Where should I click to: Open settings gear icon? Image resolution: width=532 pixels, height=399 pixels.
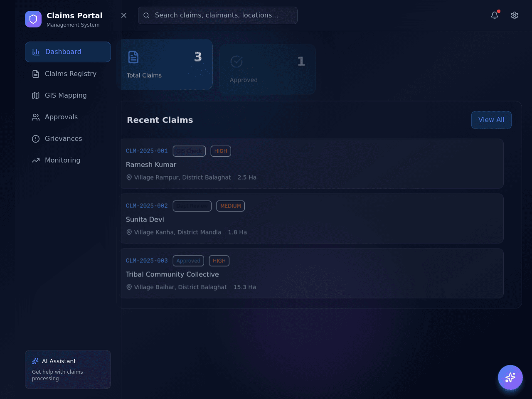click(x=515, y=15)
